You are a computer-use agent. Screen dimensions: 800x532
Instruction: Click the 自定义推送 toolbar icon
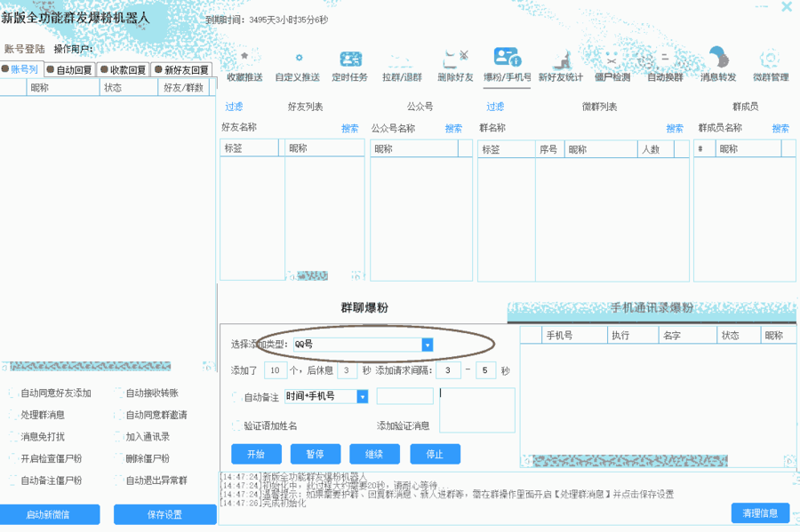298,59
